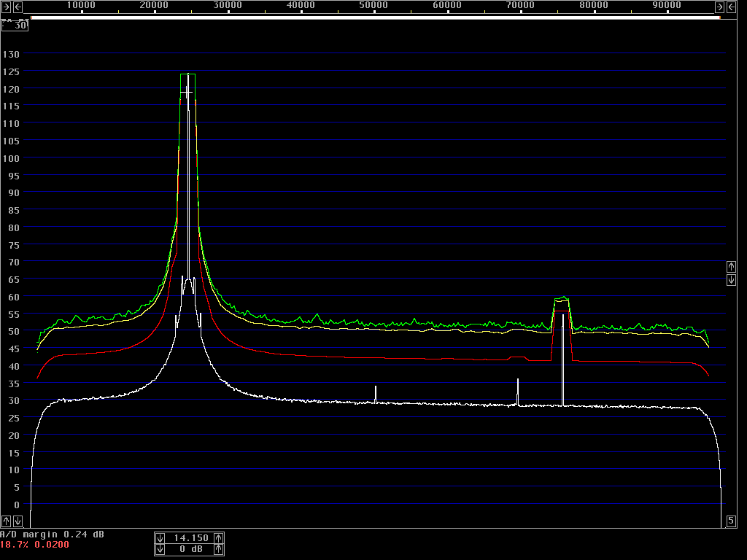Click the left-arrow button at top-right of frequency scale
Screen dimensions: 747x560
tap(731, 7)
